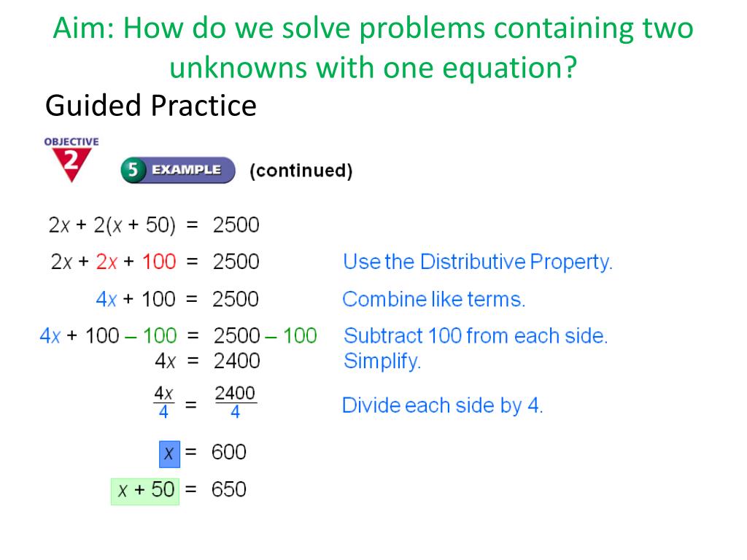747x560 pixels.
Task: Select the green highlighted x + 50 box
Action: (x=145, y=491)
